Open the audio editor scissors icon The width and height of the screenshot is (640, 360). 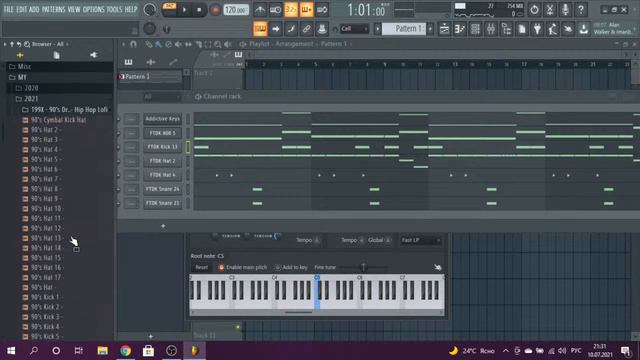coord(549,9)
